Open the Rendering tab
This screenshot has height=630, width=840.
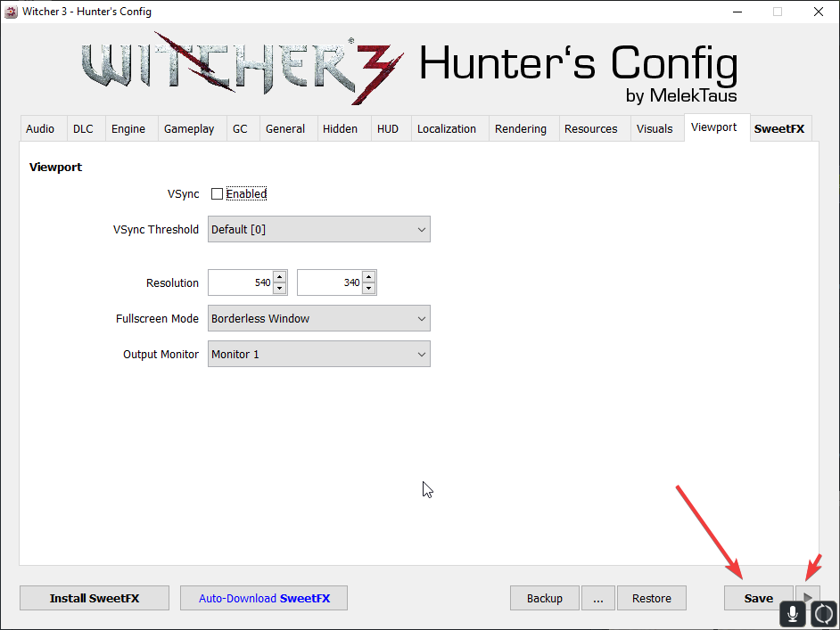point(523,128)
